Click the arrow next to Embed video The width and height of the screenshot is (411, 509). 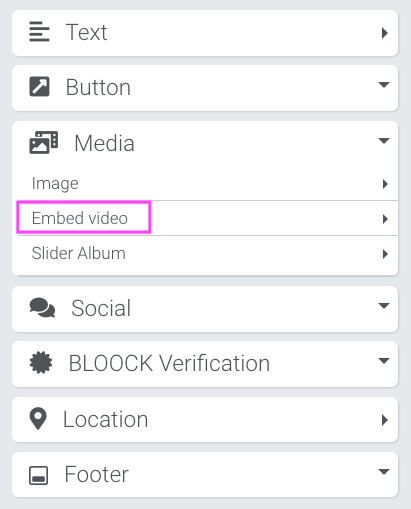pos(385,219)
